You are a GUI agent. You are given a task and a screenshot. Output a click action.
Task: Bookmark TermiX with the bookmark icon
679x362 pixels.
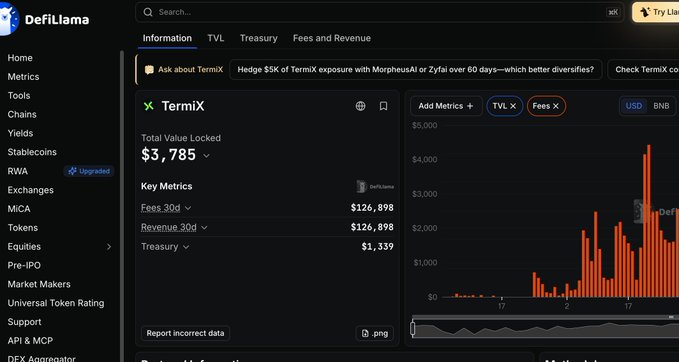383,106
